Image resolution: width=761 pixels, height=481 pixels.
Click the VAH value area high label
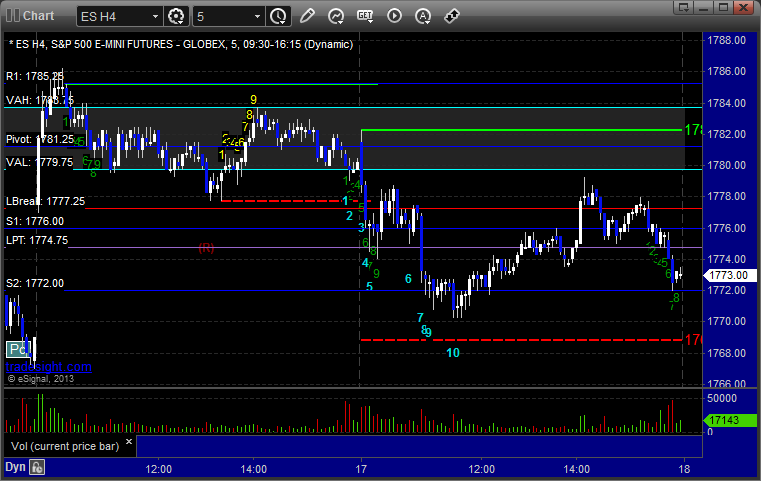(x=40, y=100)
